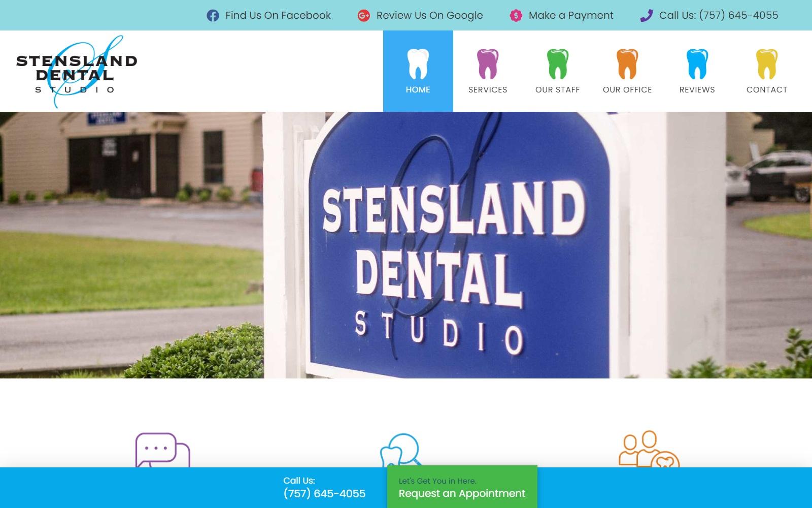Open the SERVICES menu label

click(x=488, y=90)
